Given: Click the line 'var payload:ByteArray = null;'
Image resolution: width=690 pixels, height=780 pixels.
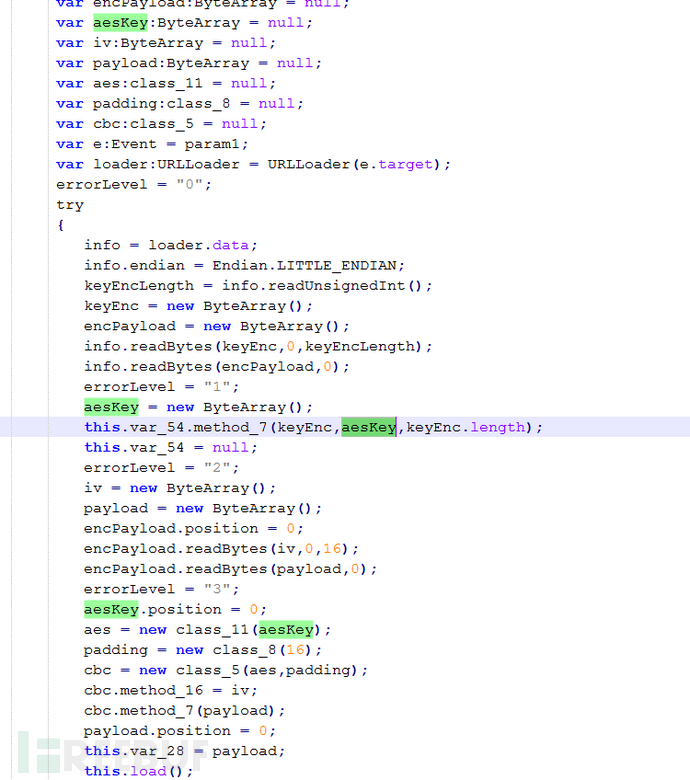Looking at the screenshot, I should pos(189,64).
